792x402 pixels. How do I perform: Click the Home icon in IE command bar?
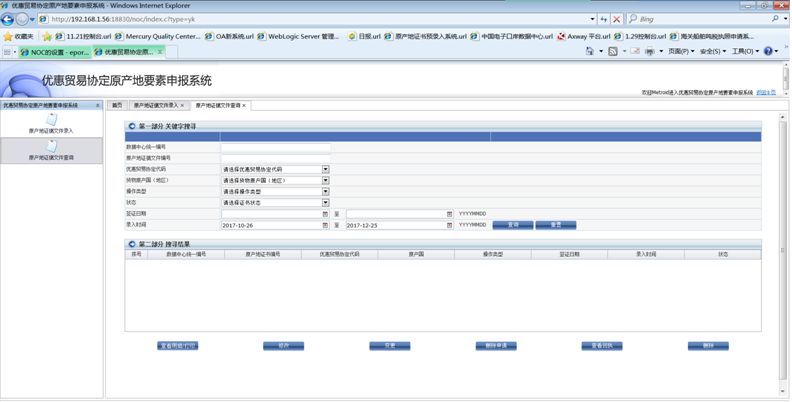pyautogui.click(x=589, y=51)
